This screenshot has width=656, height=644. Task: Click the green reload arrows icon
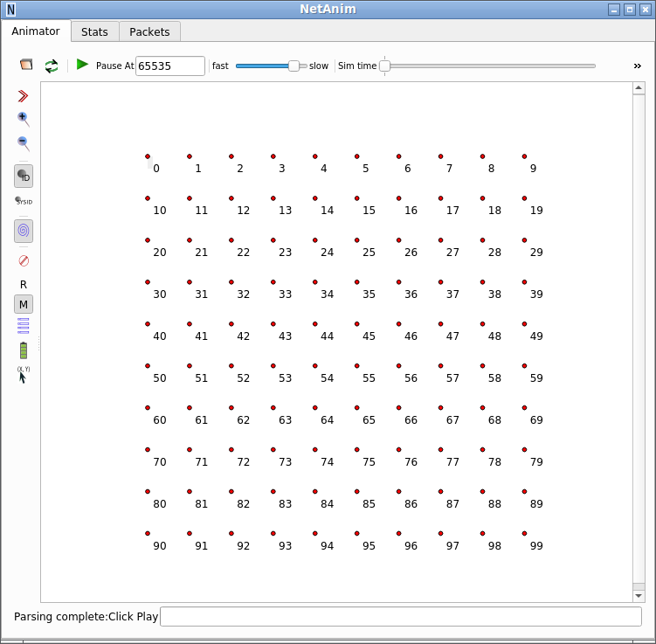click(x=52, y=66)
